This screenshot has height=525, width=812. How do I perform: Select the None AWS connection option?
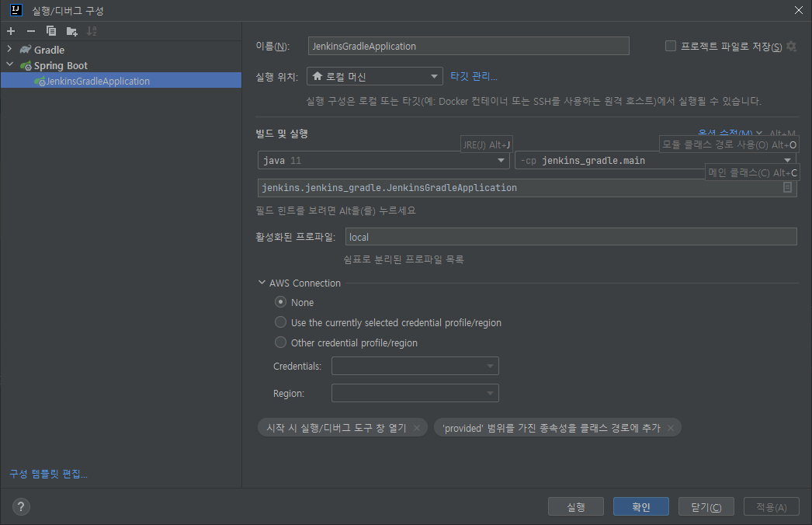pos(280,301)
